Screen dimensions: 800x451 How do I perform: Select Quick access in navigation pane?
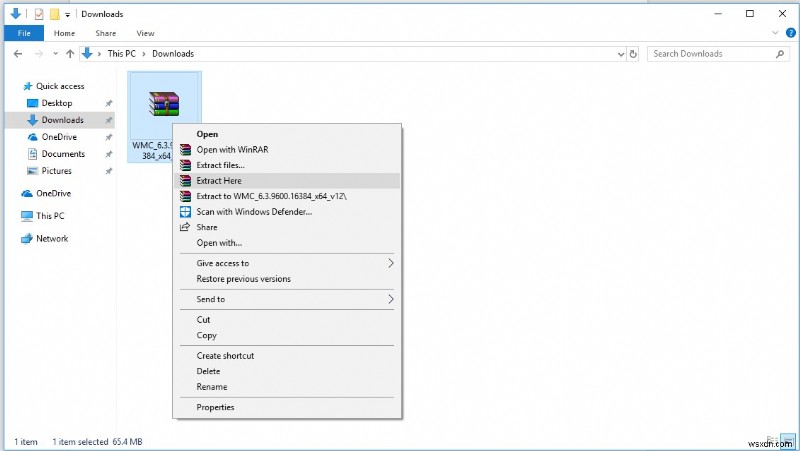[x=60, y=86]
